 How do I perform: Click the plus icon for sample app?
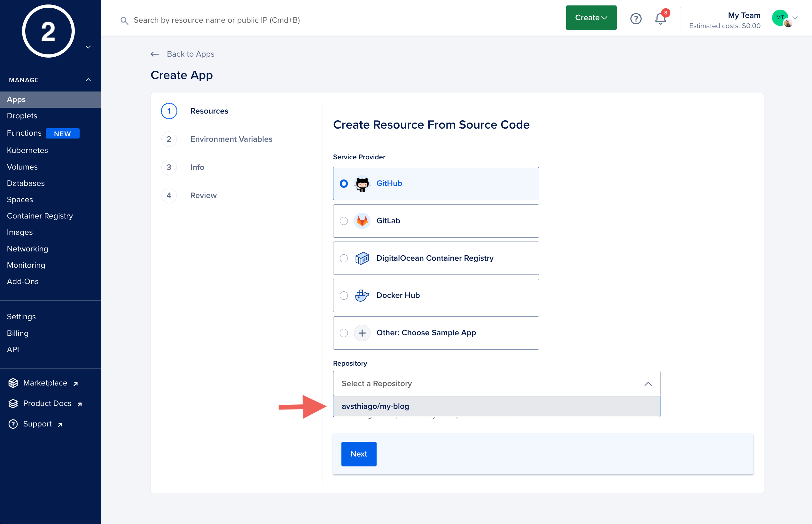[x=362, y=333]
